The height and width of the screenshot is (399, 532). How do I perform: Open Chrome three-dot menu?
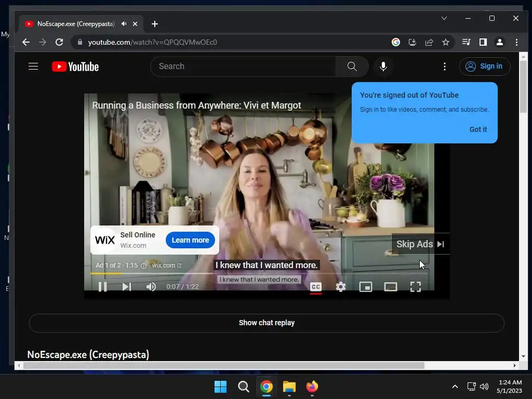[516, 42]
